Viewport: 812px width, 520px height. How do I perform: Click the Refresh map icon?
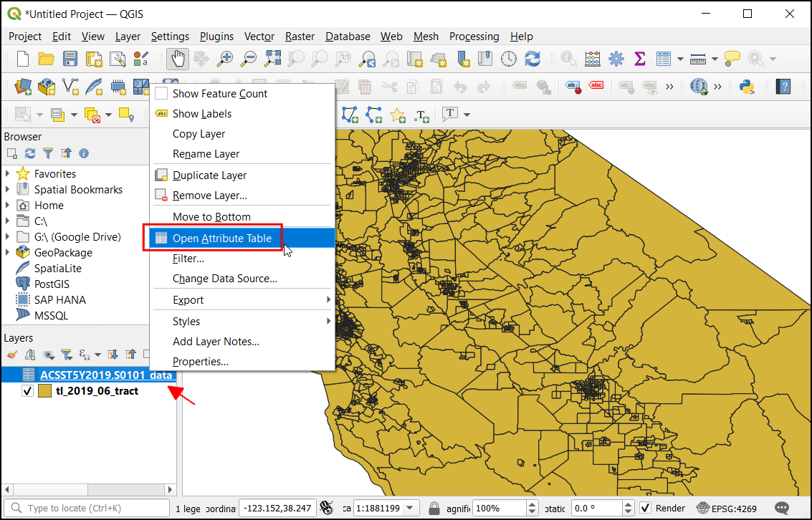(532, 59)
